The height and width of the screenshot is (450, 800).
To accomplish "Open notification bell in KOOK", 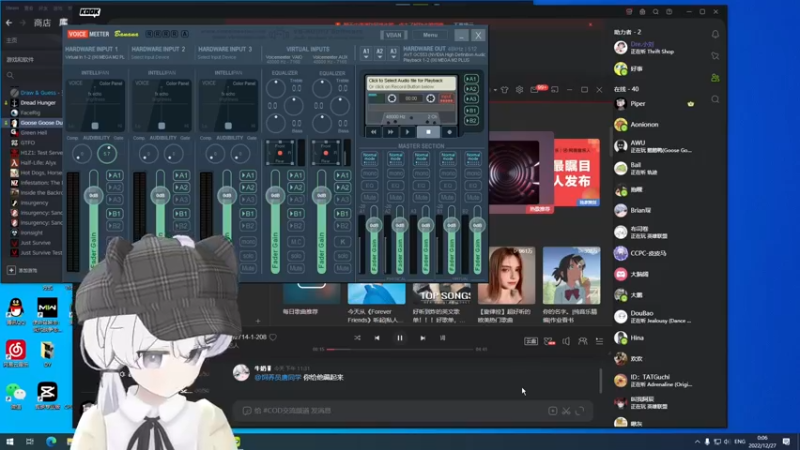I will (x=715, y=34).
